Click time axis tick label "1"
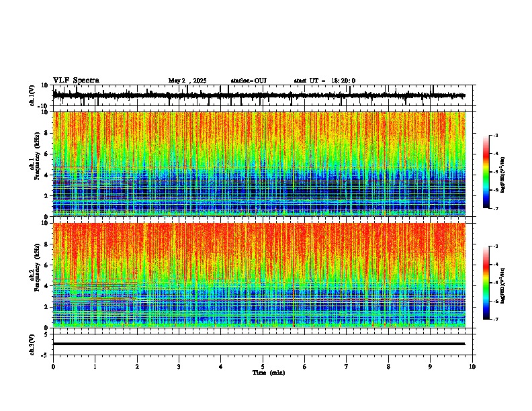The image size is (532, 411). (x=95, y=367)
